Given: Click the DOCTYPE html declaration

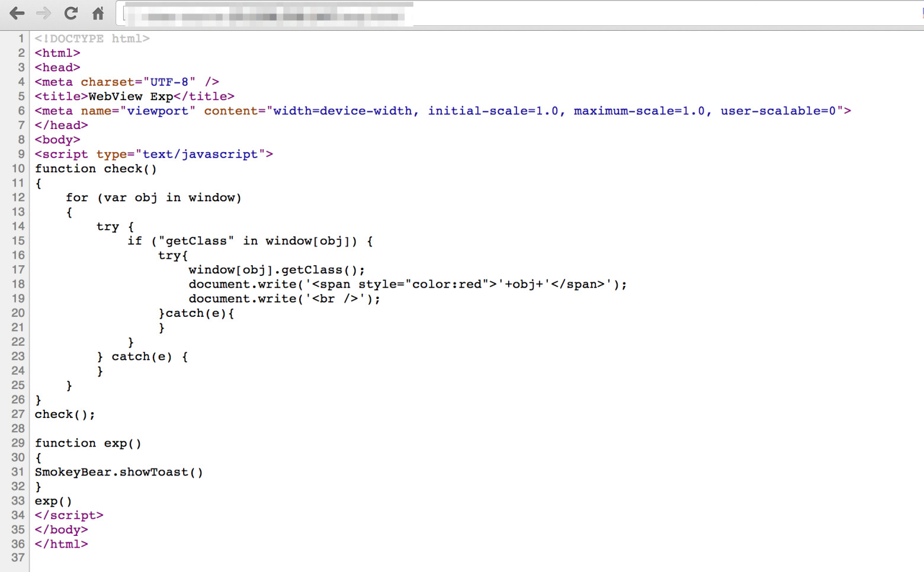Looking at the screenshot, I should coord(92,38).
